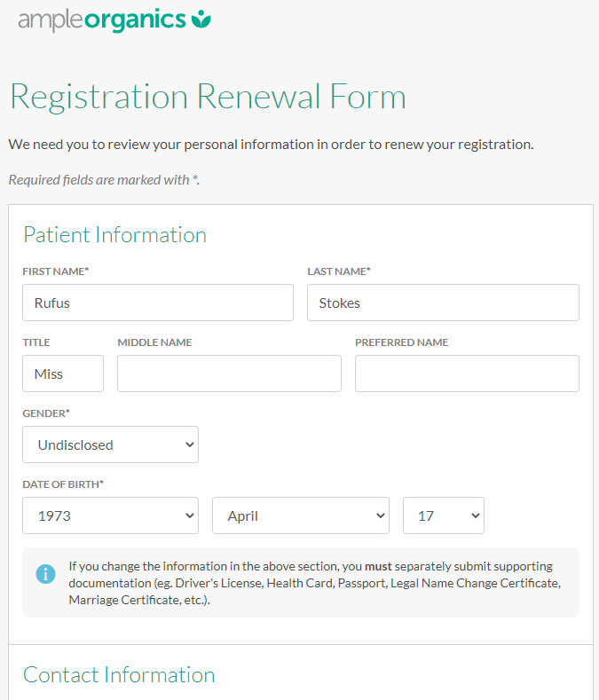Click the Gender field label
Viewport: 599px width, 700px height.
pyautogui.click(x=46, y=413)
